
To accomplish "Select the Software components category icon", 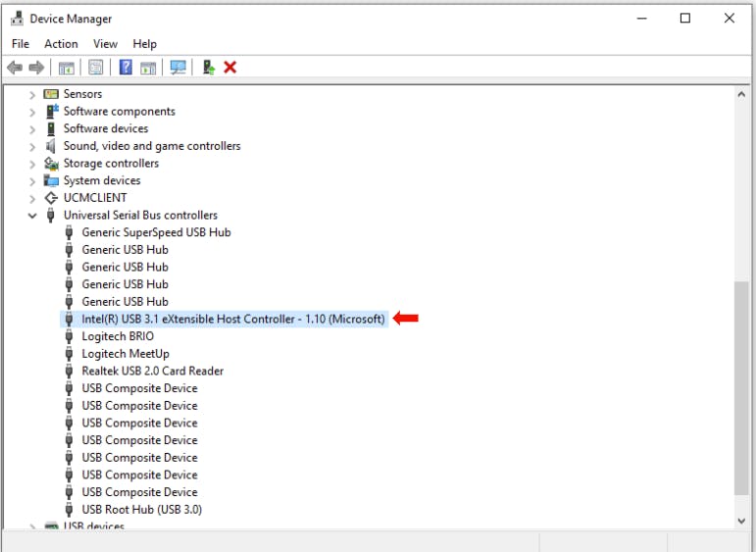I will point(52,111).
